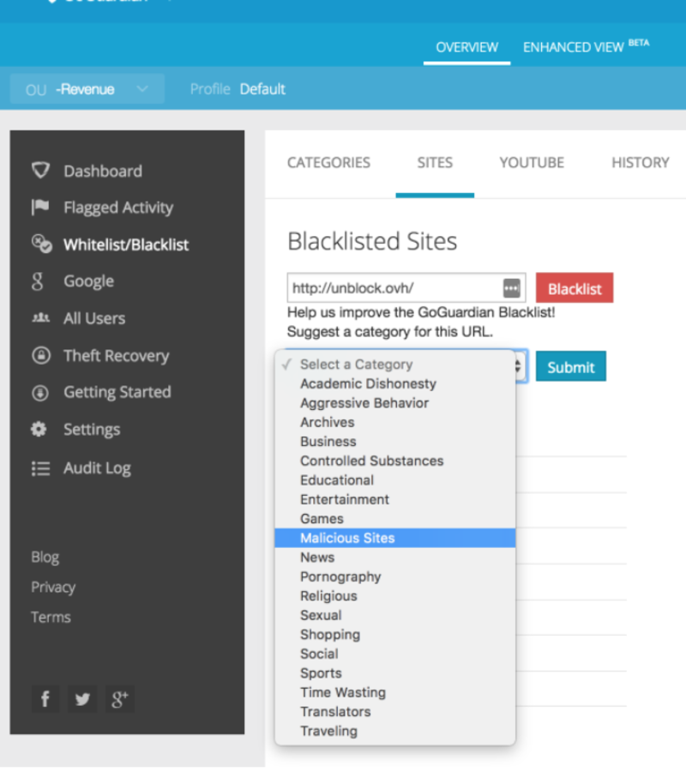Click the Submit button
The image size is (686, 784).
571,366
